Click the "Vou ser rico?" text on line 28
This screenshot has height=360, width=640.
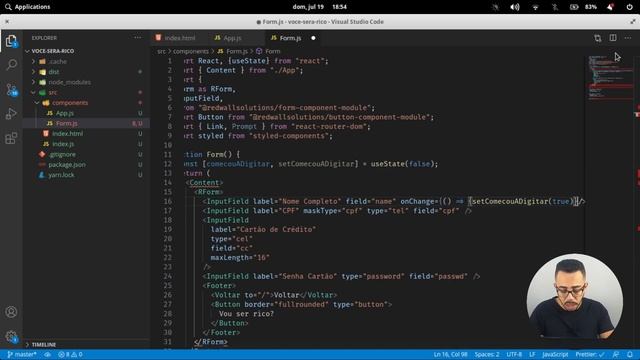point(246,313)
